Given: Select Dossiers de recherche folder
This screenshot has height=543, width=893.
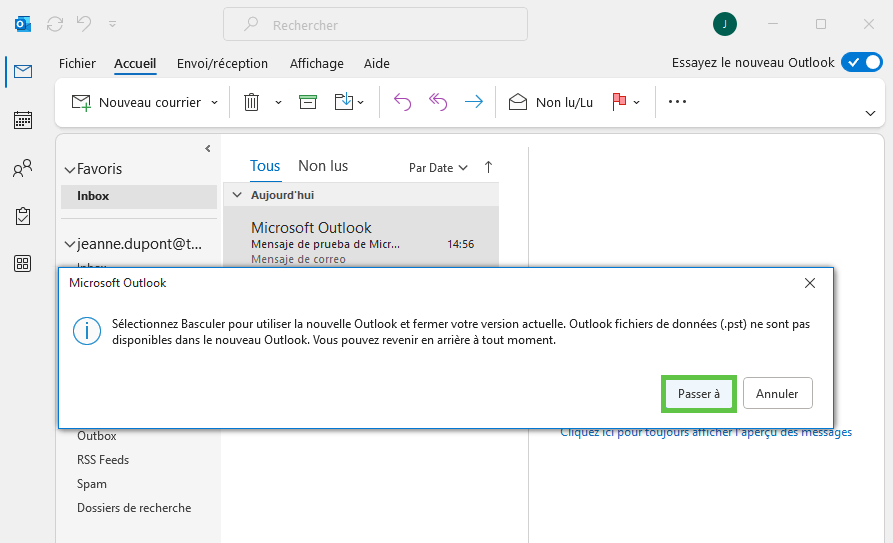Looking at the screenshot, I should 134,508.
